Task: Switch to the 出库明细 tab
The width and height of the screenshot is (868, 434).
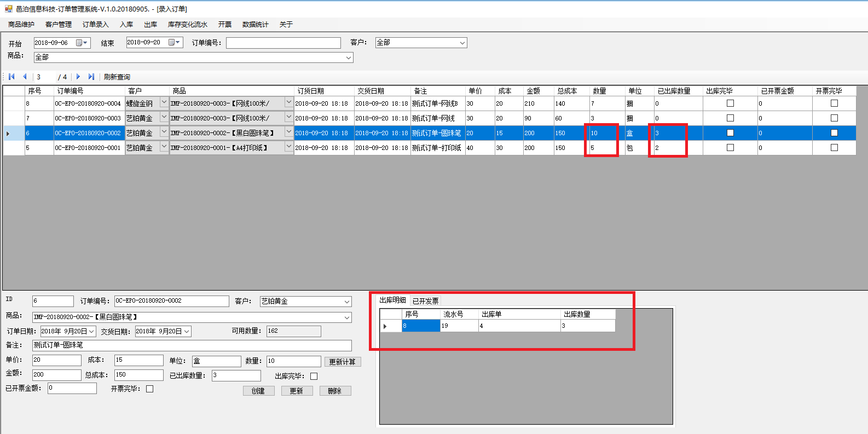Action: tap(392, 300)
